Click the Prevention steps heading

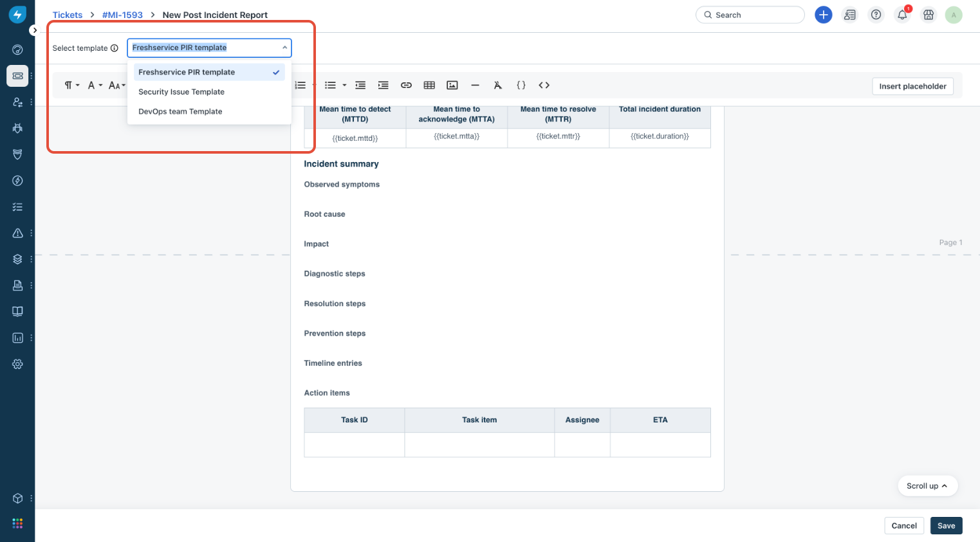click(335, 333)
